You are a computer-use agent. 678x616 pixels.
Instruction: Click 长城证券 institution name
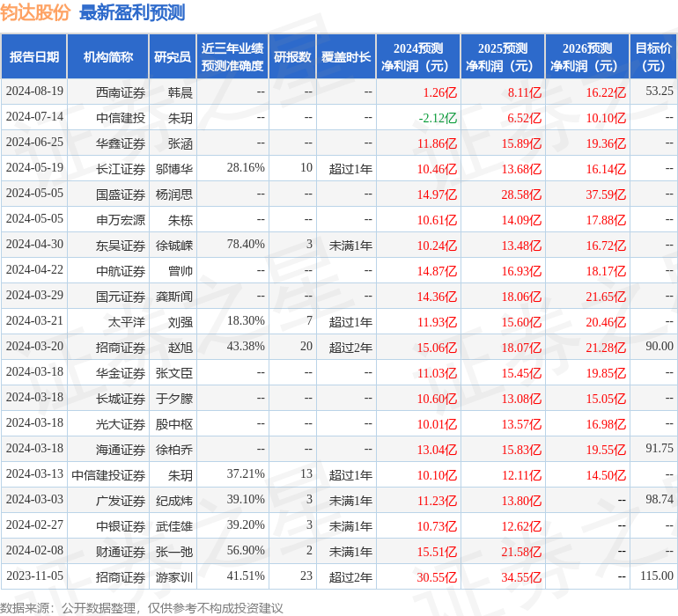pos(121,398)
